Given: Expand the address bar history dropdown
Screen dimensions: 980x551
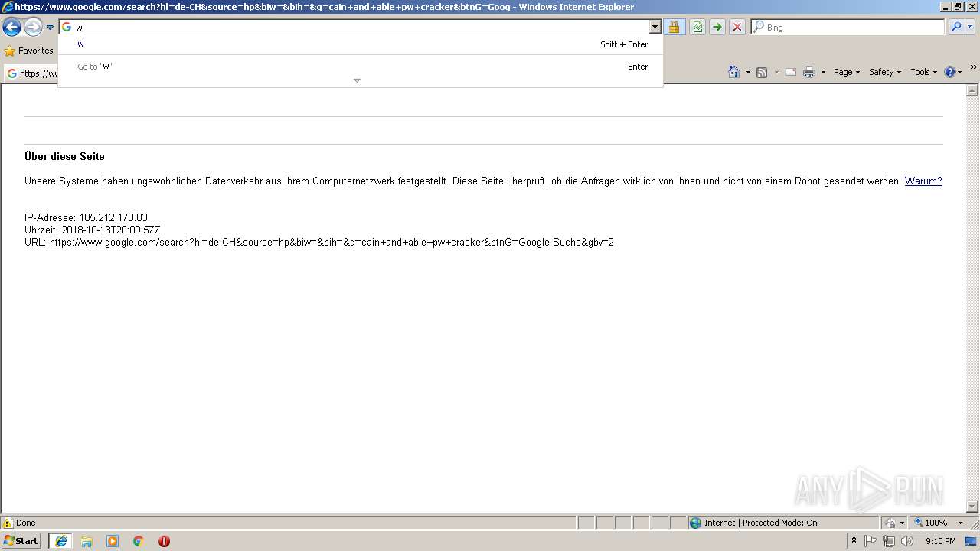Looking at the screenshot, I should click(655, 27).
